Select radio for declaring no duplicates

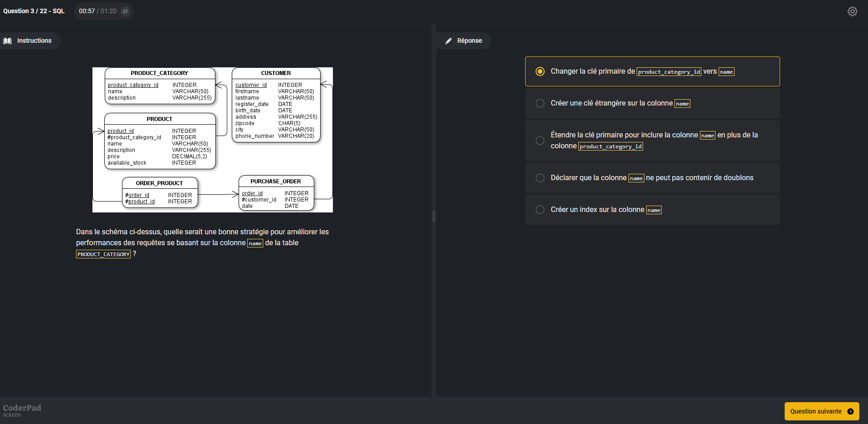click(x=540, y=178)
